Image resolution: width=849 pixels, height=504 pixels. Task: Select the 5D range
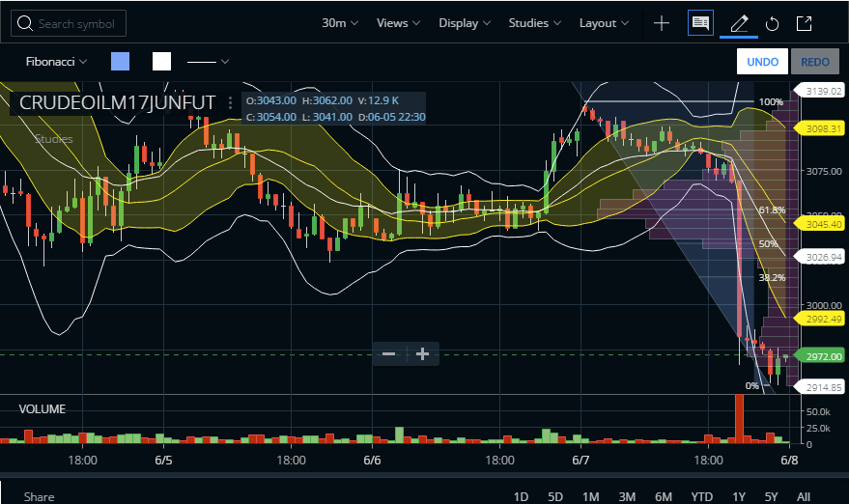click(555, 497)
